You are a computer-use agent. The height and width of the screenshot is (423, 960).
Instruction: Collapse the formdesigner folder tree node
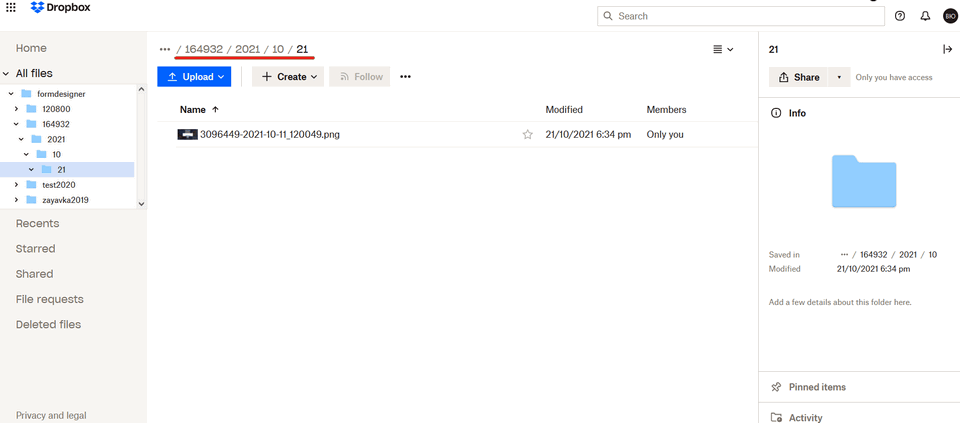click(x=11, y=94)
